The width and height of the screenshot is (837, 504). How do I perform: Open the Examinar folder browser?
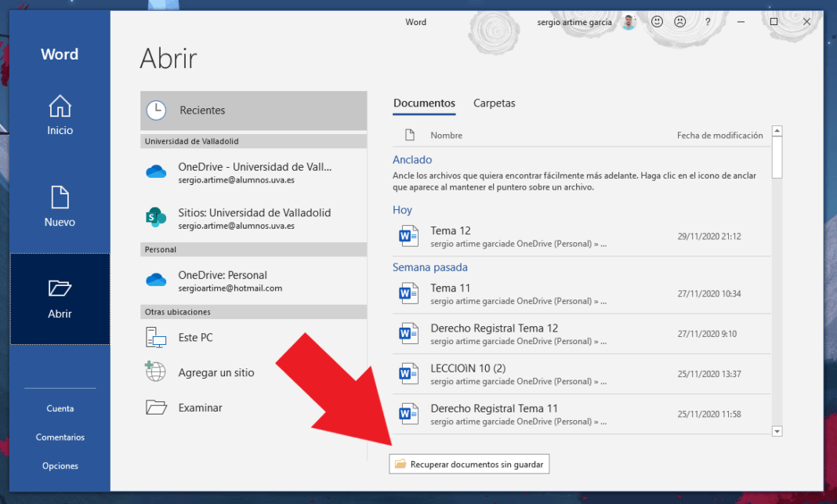(x=254, y=408)
